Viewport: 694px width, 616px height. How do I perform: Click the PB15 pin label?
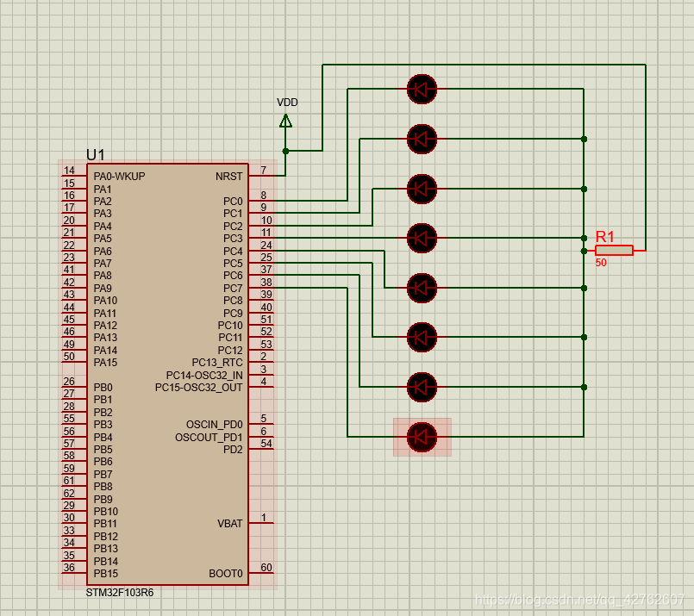105,574
